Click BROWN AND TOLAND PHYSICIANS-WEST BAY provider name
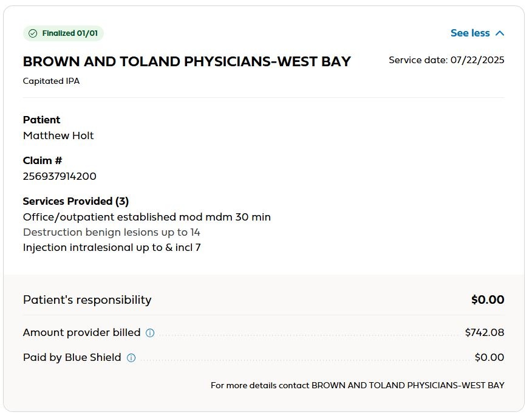The width and height of the screenshot is (532, 418). (x=186, y=61)
